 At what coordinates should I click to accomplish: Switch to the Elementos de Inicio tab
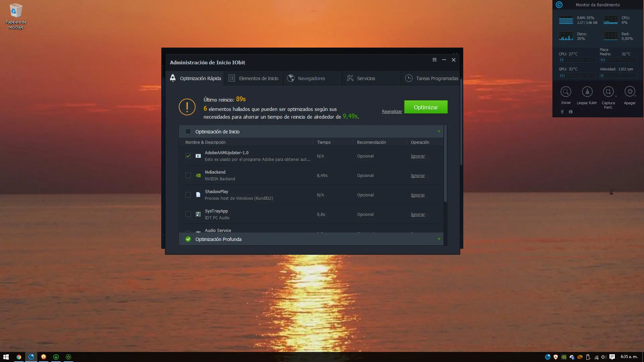[254, 78]
